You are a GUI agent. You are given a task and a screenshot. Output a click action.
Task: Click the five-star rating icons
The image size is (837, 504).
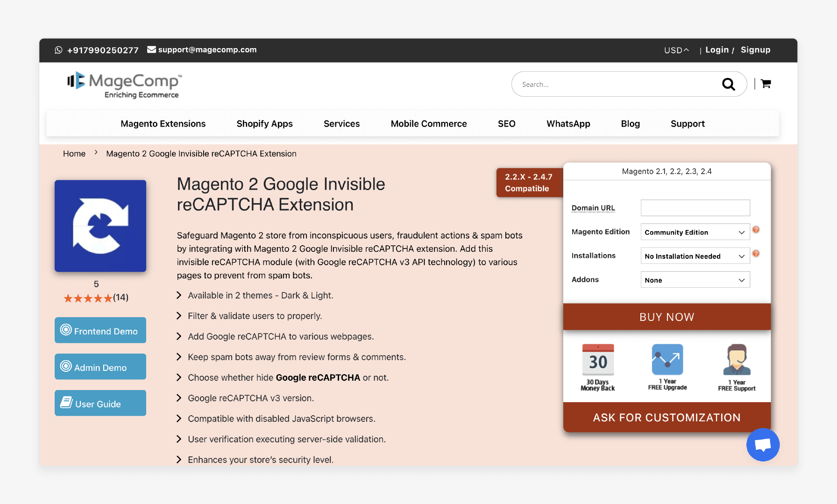pos(88,298)
